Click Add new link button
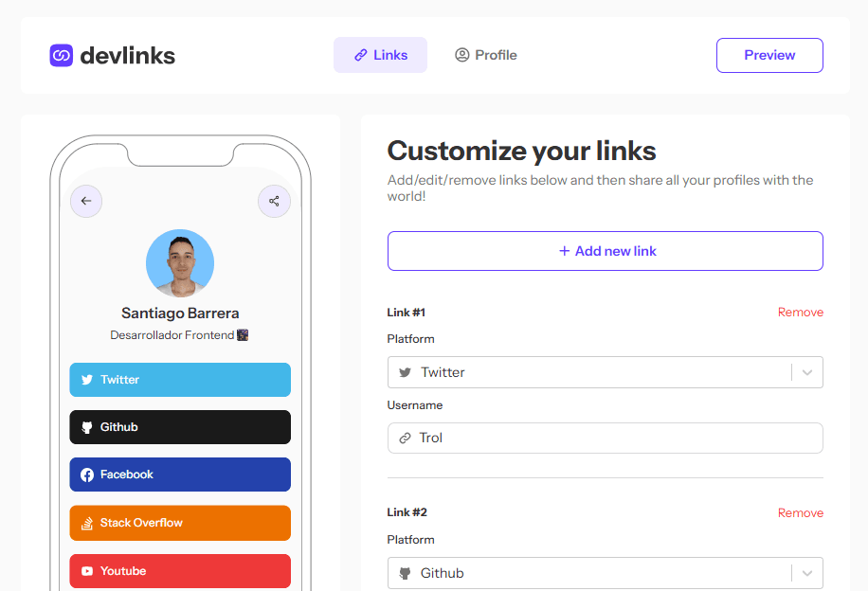This screenshot has width=868, height=591. (x=606, y=251)
